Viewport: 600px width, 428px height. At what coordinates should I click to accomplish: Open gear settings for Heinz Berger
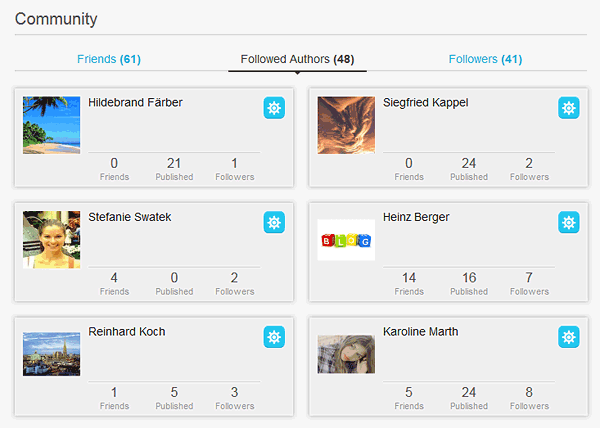[569, 222]
